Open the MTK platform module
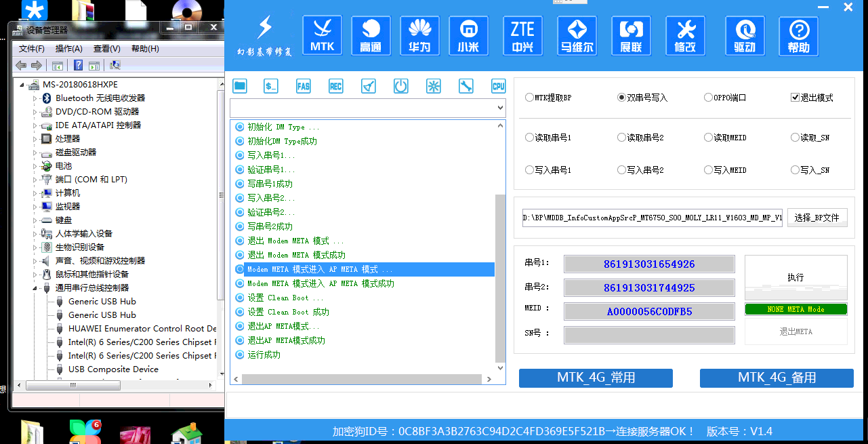This screenshot has height=444, width=868. [322, 35]
